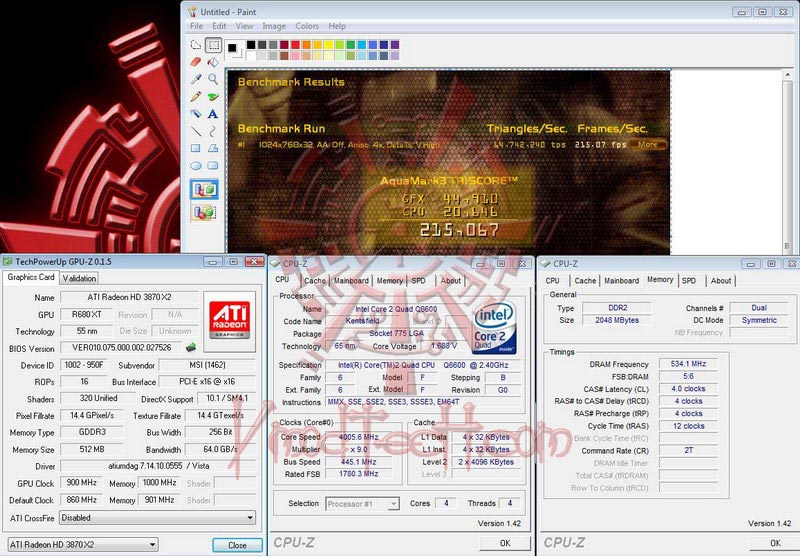Select the Curve tool in Paint
The image size is (800, 556).
point(213,131)
